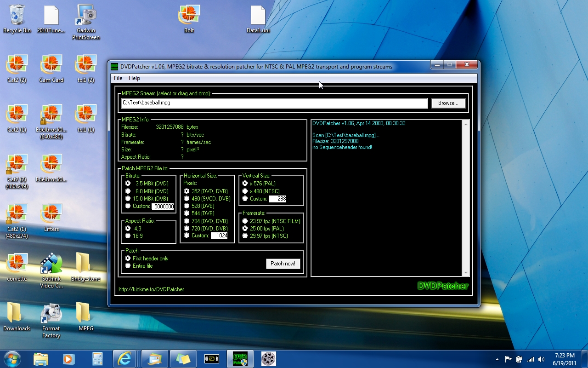Open the Recycle Bin desktop icon
The width and height of the screenshot is (588, 368).
17,19
